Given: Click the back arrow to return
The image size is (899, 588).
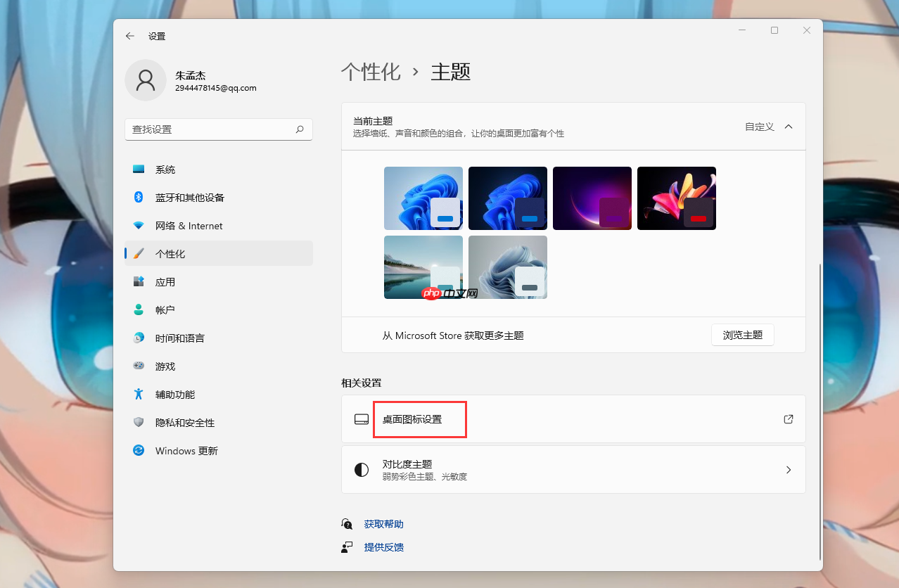Looking at the screenshot, I should coord(129,36).
